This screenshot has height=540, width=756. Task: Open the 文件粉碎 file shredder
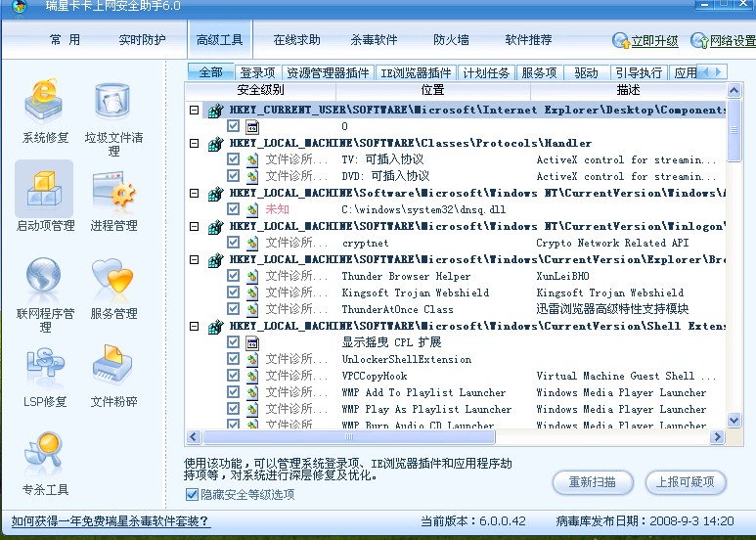[113, 376]
